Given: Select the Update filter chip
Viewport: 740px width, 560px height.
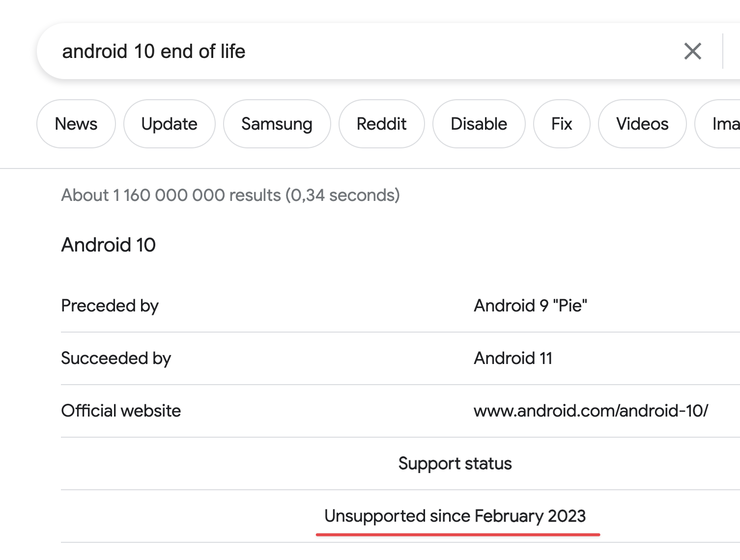Looking at the screenshot, I should [169, 124].
